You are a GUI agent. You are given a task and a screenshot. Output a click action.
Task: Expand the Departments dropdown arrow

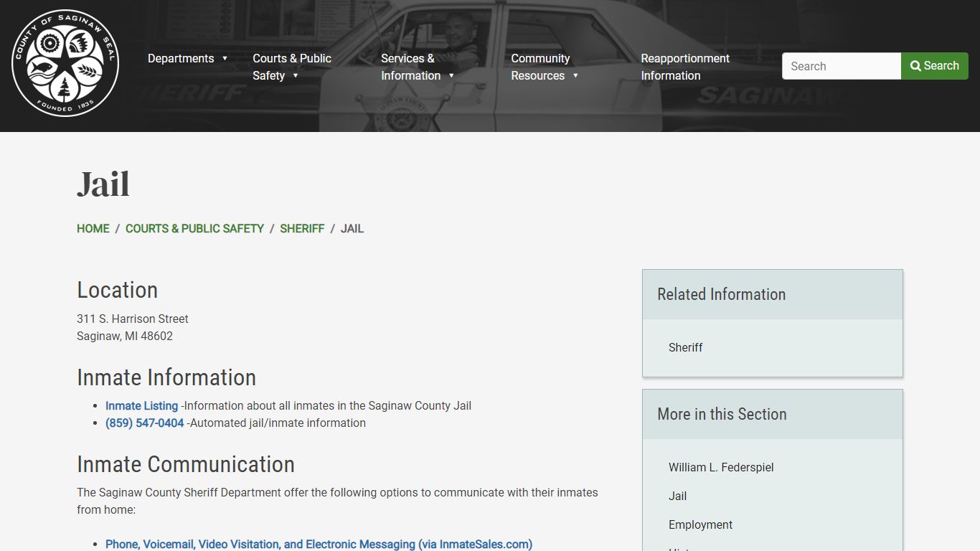click(225, 58)
